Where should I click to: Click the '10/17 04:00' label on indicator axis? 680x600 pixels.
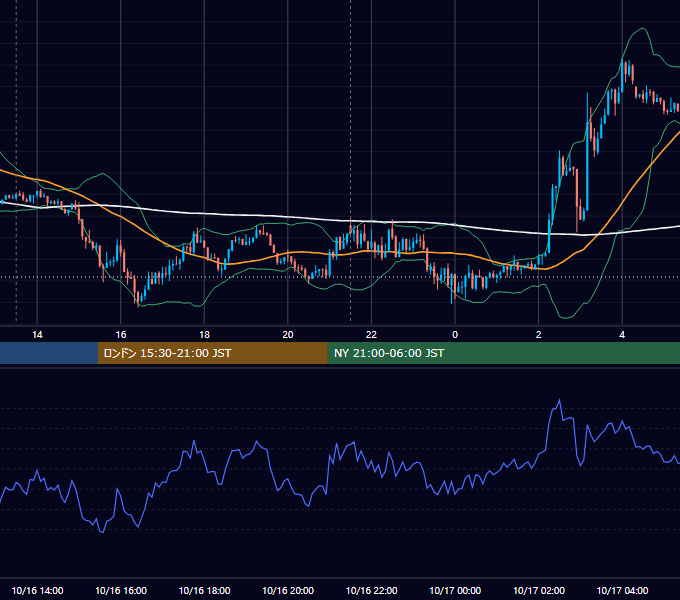622,590
